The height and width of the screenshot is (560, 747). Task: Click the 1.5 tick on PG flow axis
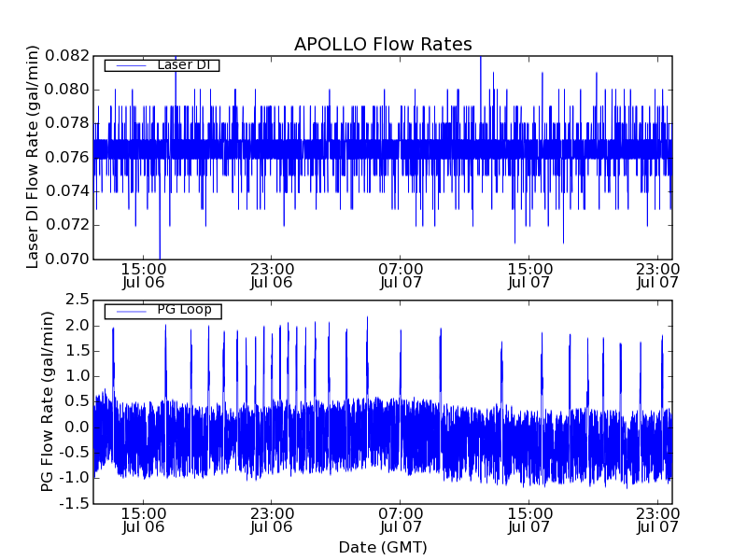78,351
